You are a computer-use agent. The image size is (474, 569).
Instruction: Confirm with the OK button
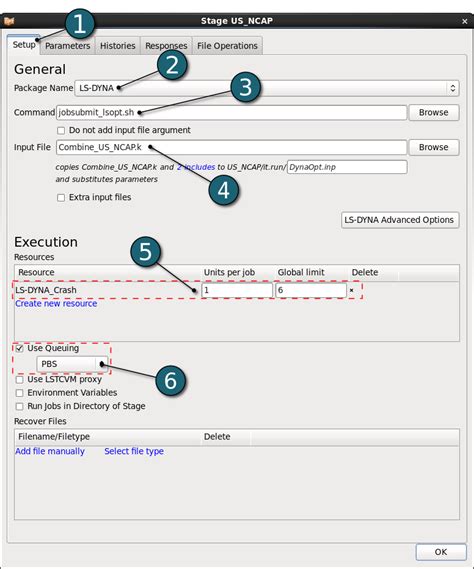coord(441,552)
